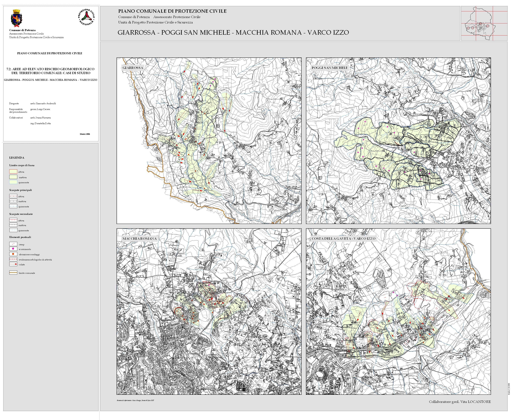Click the 'Limite corpo di frana' heading
This screenshot has width=517, height=420.
(x=22, y=165)
